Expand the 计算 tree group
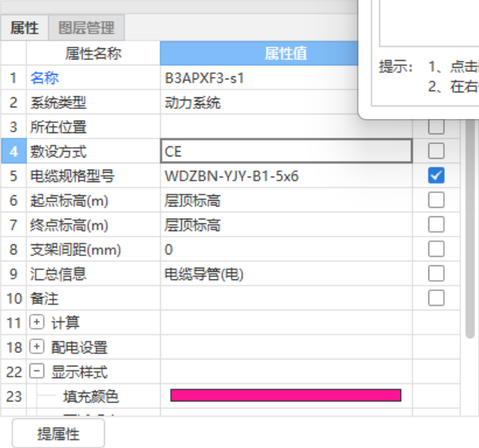Viewport: 479px width, 448px height. tap(37, 323)
